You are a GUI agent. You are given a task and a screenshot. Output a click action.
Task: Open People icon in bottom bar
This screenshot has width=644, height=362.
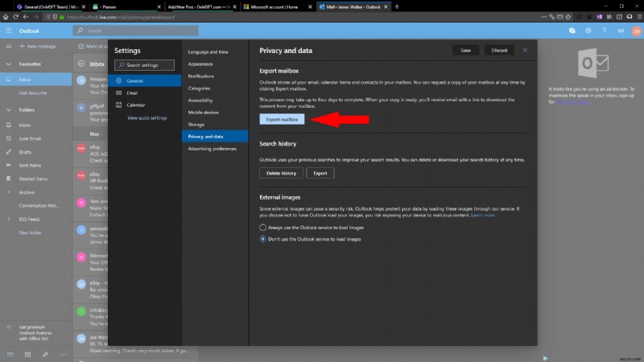(45, 354)
